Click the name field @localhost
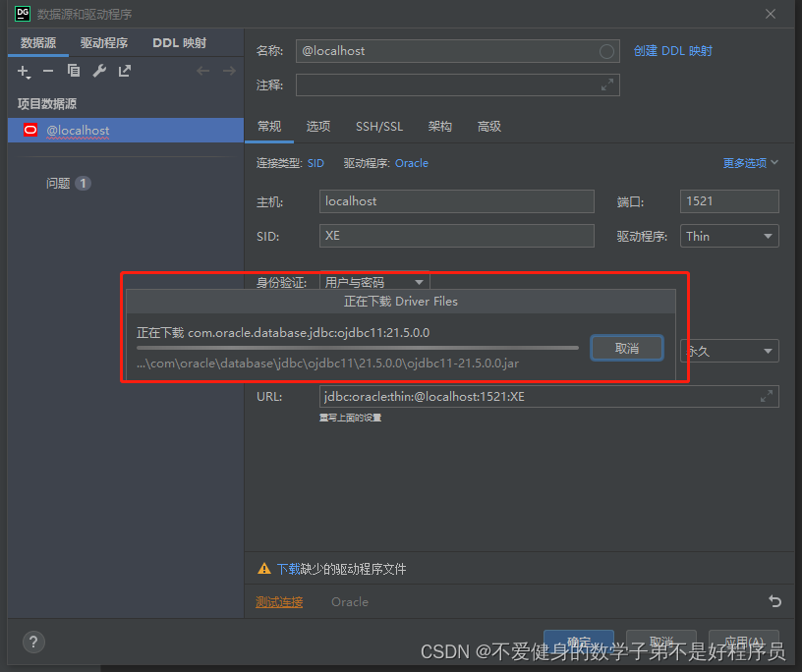 click(457, 51)
